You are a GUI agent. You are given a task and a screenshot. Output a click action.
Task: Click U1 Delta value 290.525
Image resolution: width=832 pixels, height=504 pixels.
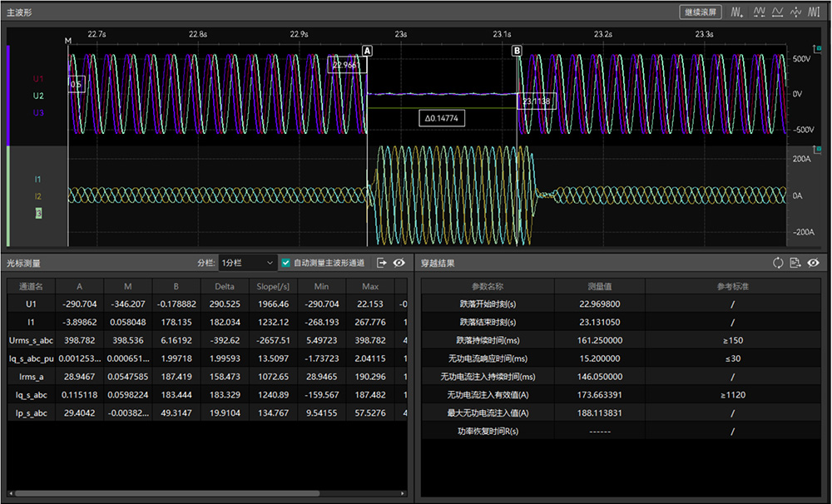pos(225,304)
